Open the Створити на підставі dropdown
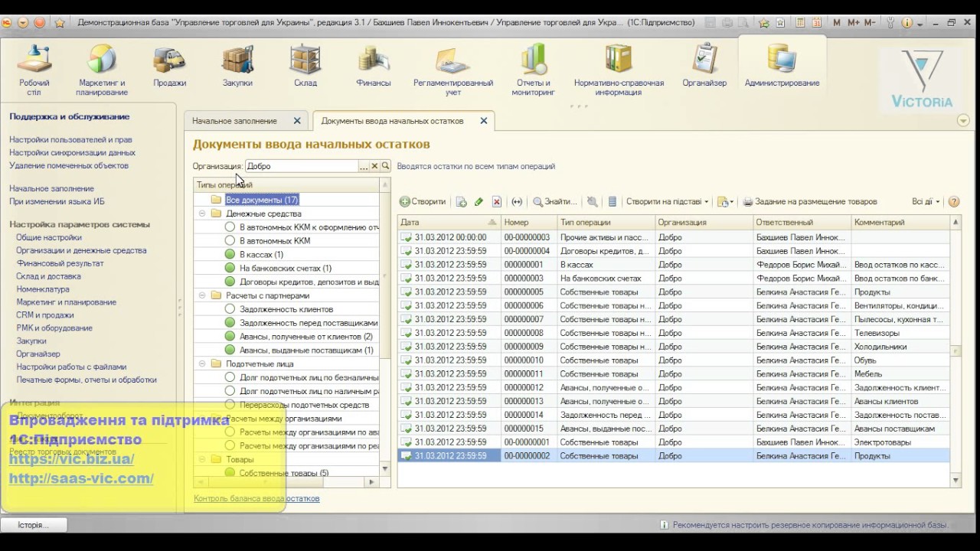Image resolution: width=980 pixels, height=551 pixels. point(667,202)
